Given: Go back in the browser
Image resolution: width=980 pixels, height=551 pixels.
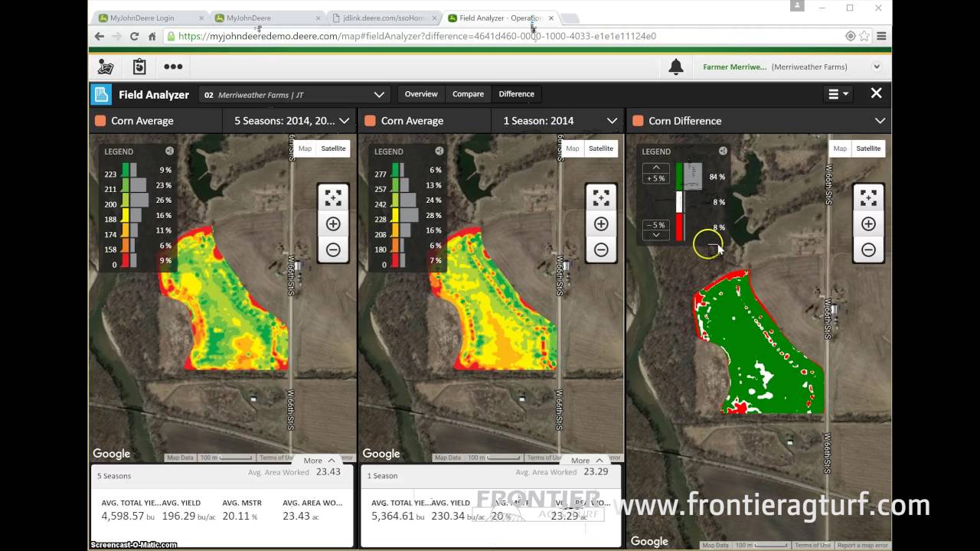Looking at the screenshot, I should pos(100,36).
